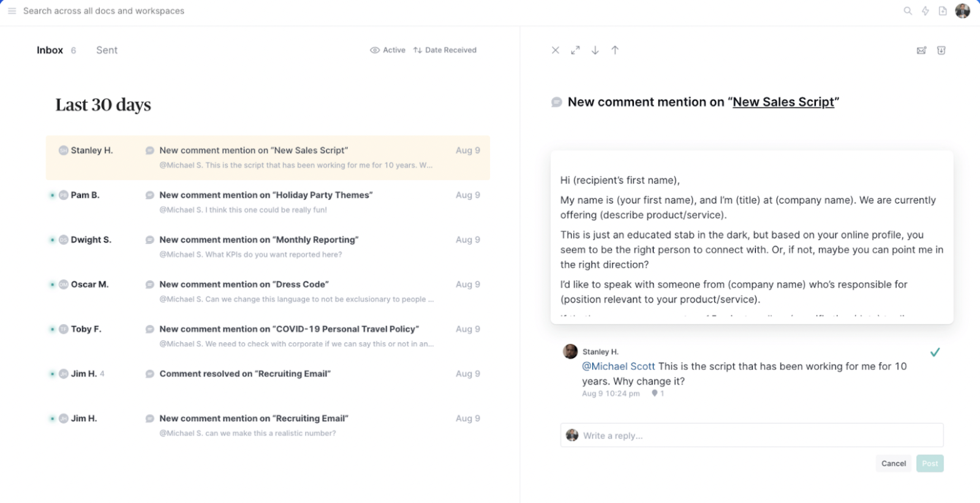Expand the notification to full screen

pyautogui.click(x=575, y=50)
